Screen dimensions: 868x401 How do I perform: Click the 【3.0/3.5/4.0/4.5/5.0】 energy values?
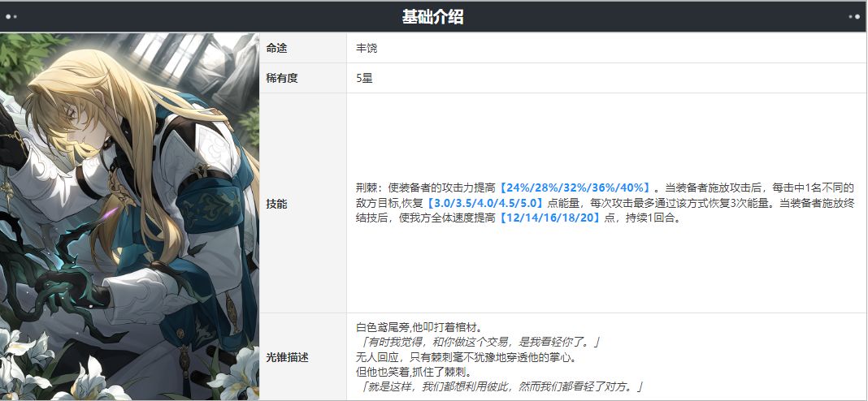click(x=484, y=203)
